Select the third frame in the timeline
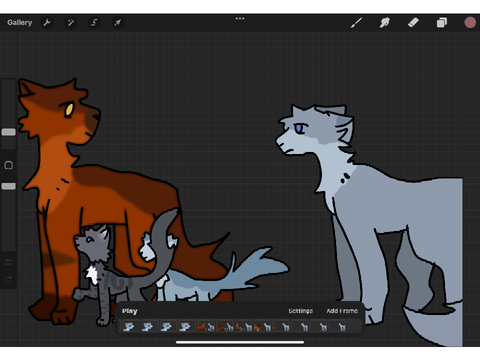Viewport: 480px width, 360px height. point(166,326)
